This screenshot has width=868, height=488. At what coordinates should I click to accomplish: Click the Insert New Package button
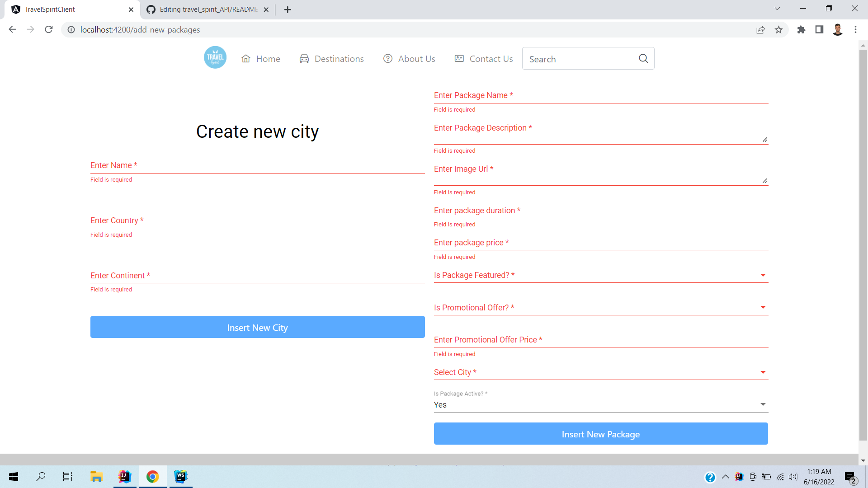(x=601, y=434)
